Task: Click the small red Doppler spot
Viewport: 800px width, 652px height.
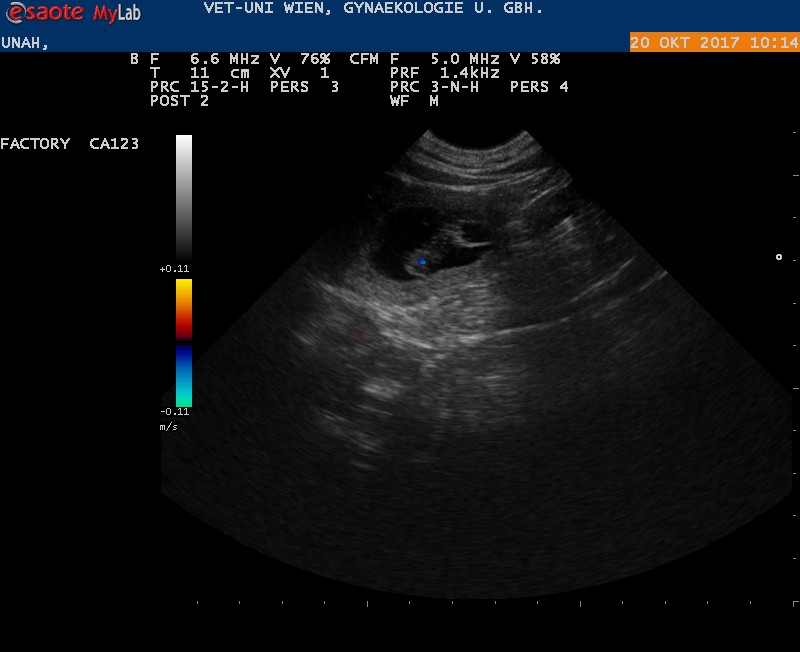Action: point(356,335)
